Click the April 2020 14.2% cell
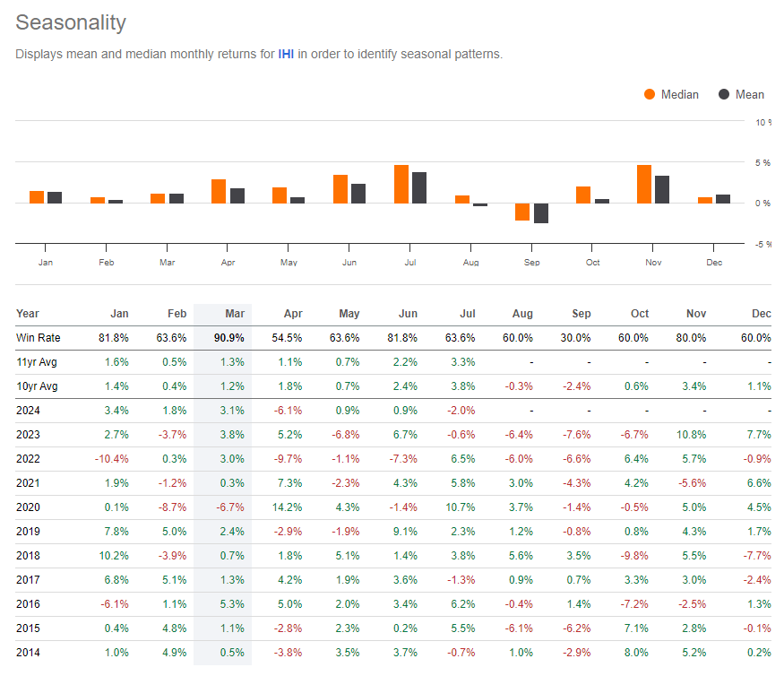784x676 pixels. pos(293,507)
